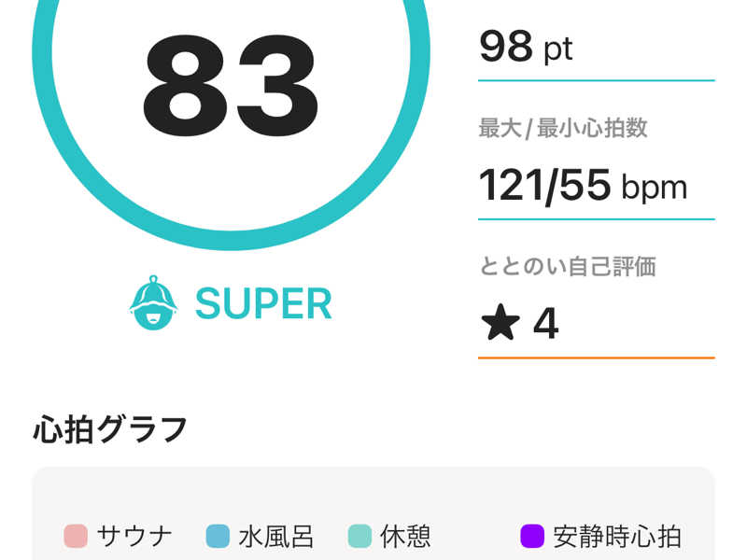Screen dimensions: 747x560
Task: Click the pink サウナ legend swatch
Action: [76, 537]
